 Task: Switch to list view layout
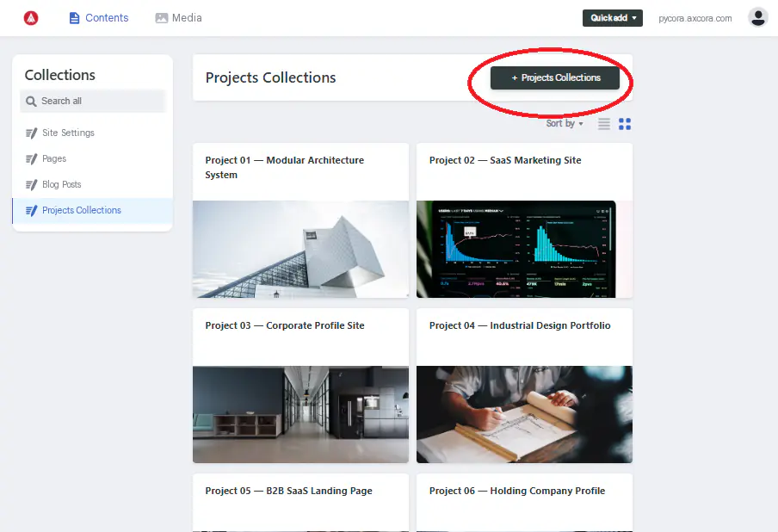coord(604,124)
